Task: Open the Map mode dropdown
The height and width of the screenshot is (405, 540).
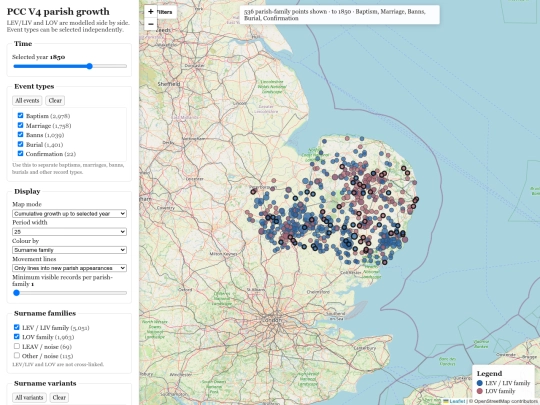Action: click(69, 214)
